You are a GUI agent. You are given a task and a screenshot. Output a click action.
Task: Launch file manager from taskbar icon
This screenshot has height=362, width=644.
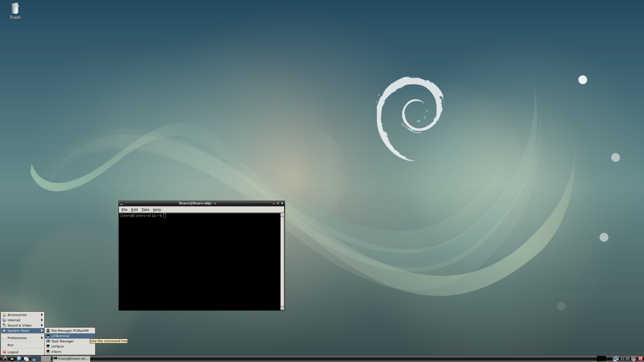[12, 359]
